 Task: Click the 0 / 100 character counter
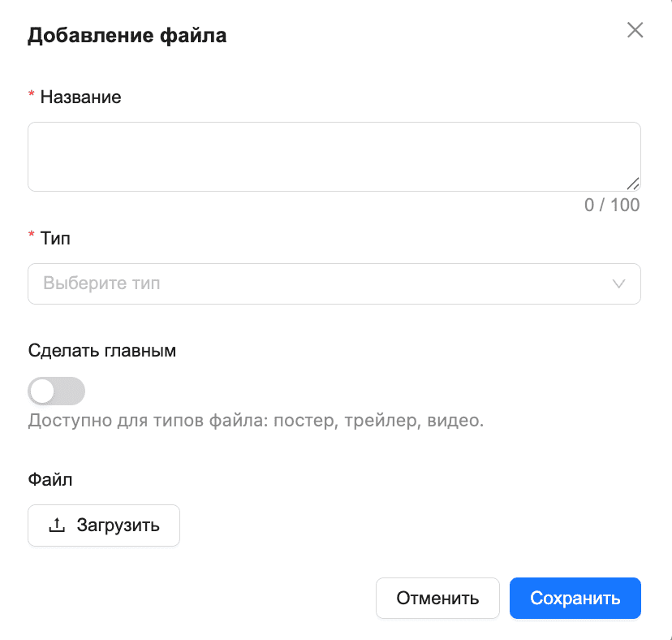[612, 205]
